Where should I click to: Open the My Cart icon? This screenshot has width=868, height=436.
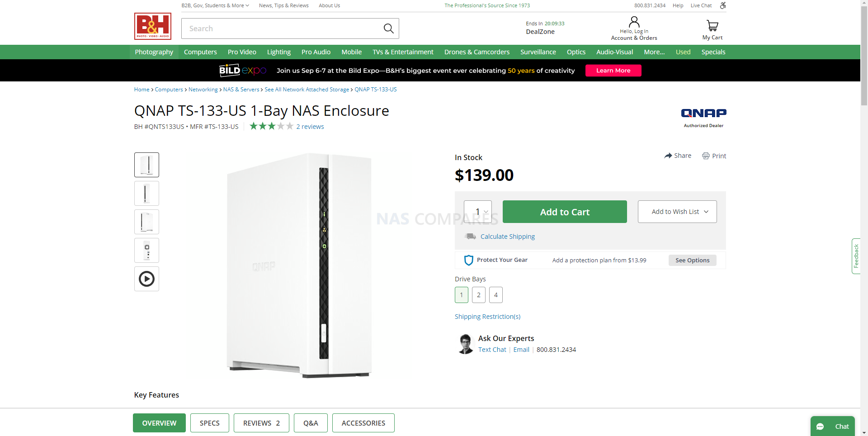pos(712,26)
